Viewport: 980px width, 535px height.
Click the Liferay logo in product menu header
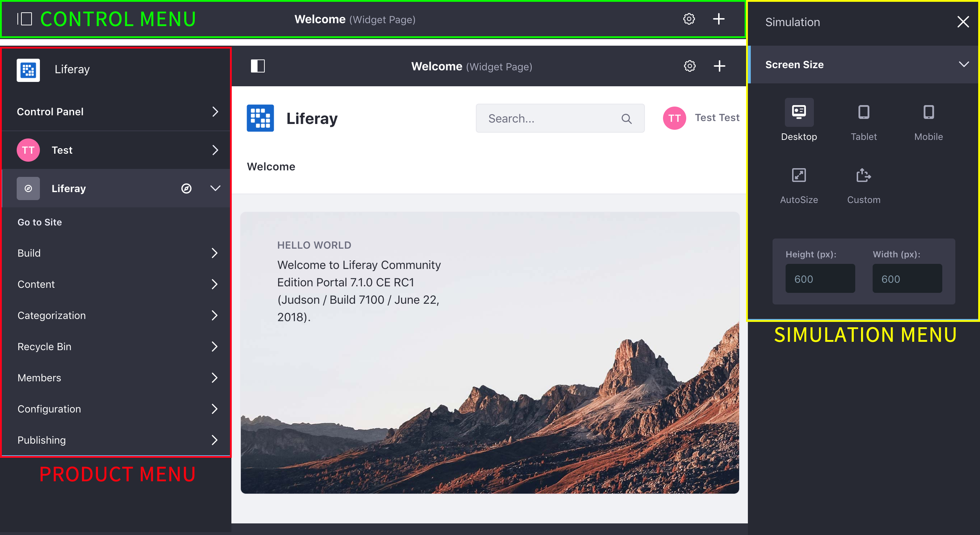[x=28, y=70]
